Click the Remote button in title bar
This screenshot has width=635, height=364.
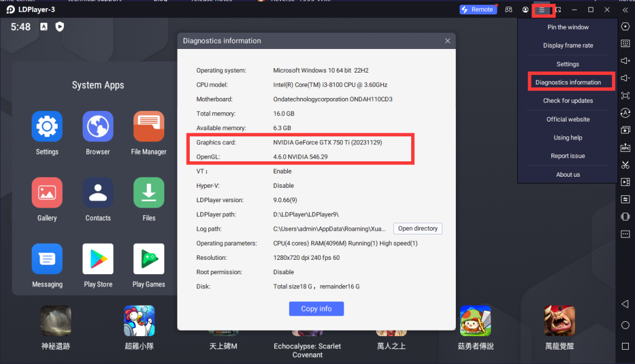point(478,9)
